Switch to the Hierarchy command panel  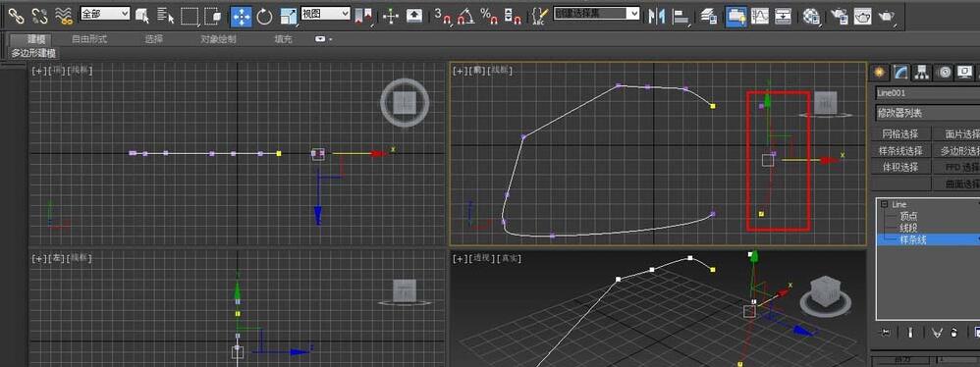(921, 73)
